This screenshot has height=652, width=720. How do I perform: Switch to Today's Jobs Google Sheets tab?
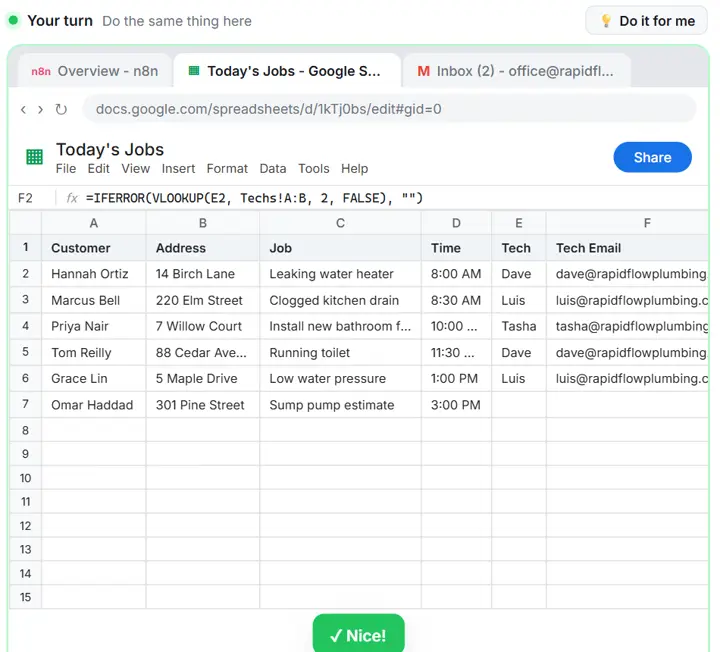(x=287, y=71)
